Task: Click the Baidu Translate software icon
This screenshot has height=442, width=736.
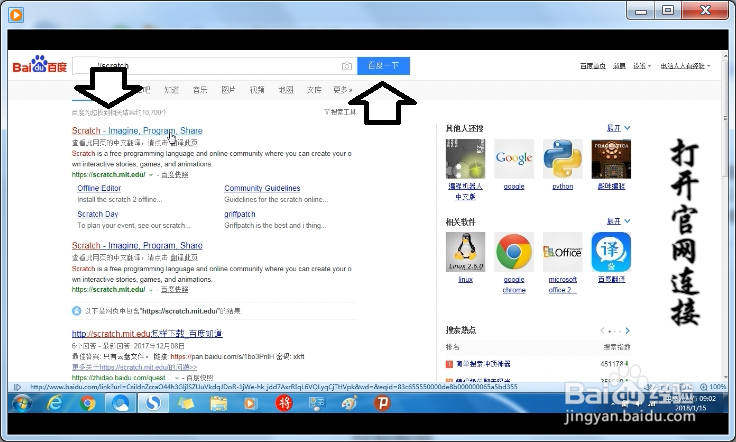Action: [611, 251]
